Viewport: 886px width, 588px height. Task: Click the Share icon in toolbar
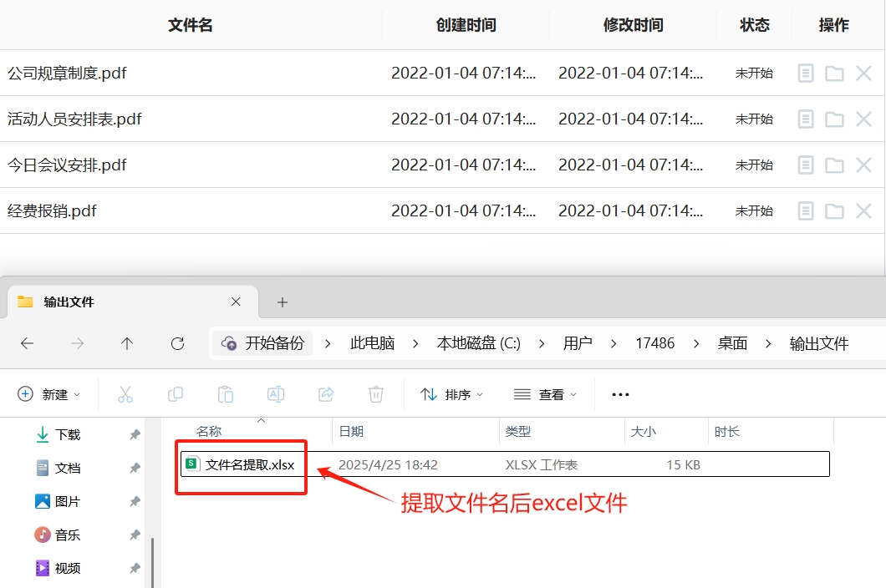326,394
